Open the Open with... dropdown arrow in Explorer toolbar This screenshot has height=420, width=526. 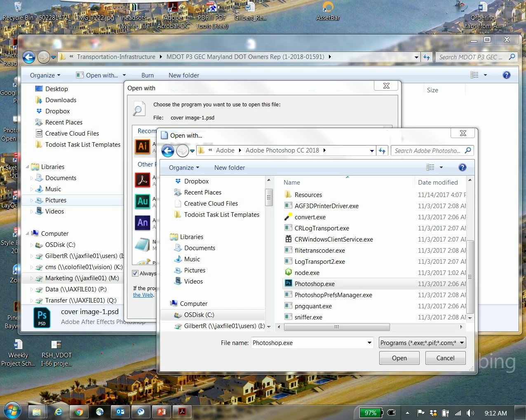tap(124, 75)
